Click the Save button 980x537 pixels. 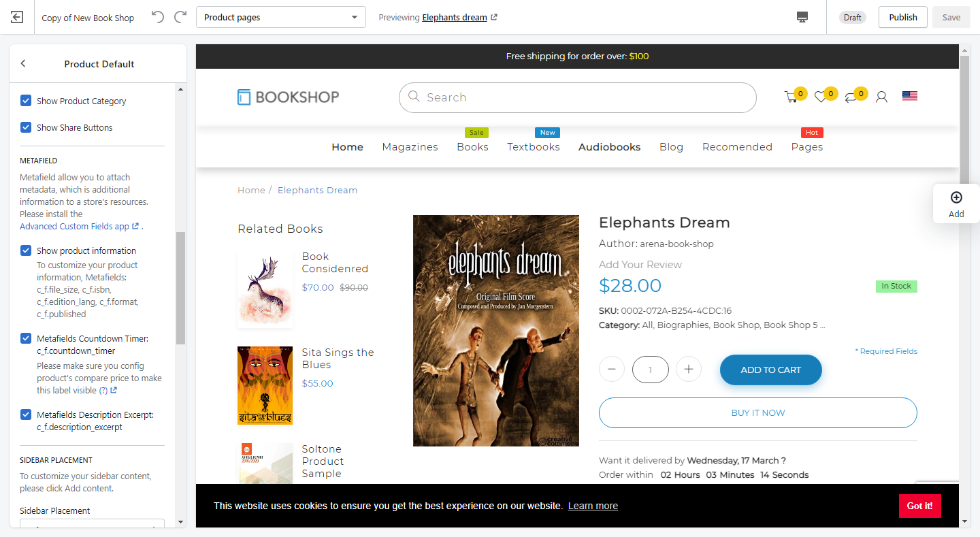(x=951, y=17)
